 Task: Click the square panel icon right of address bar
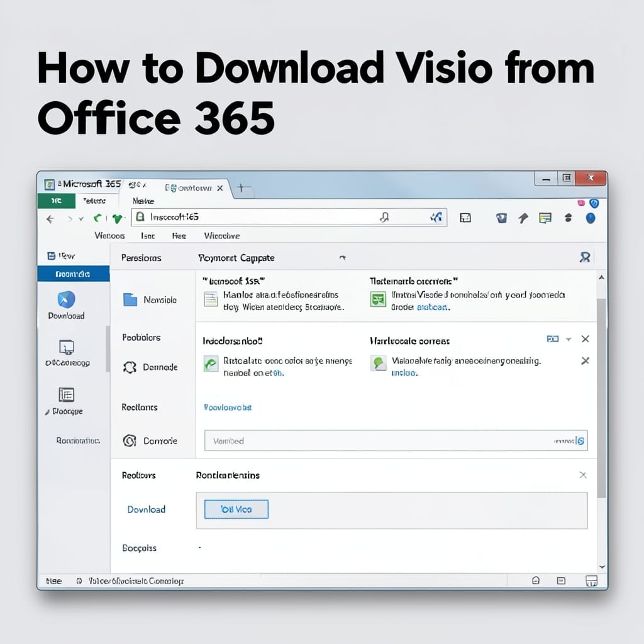(465, 218)
